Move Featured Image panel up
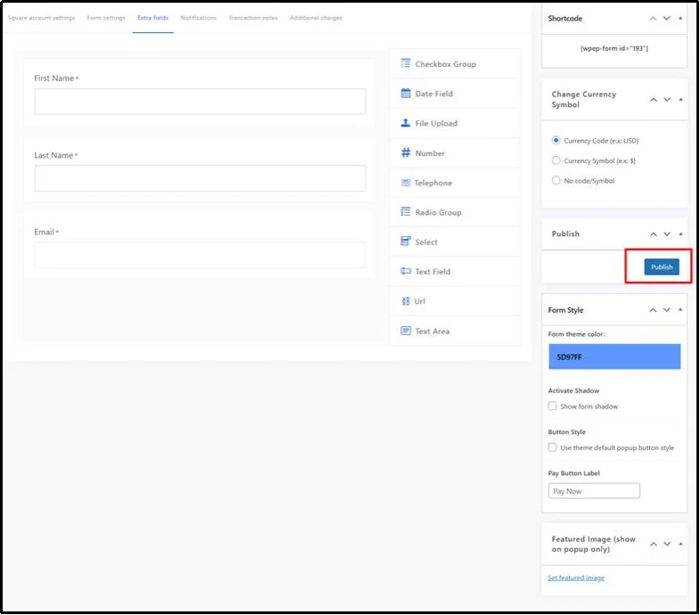 point(653,544)
